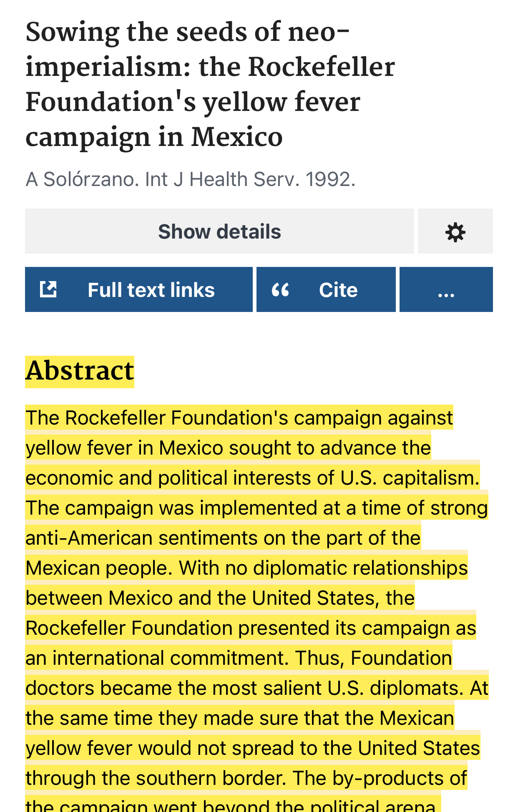Click the Int J Health Serv journal citation

[x=222, y=180]
